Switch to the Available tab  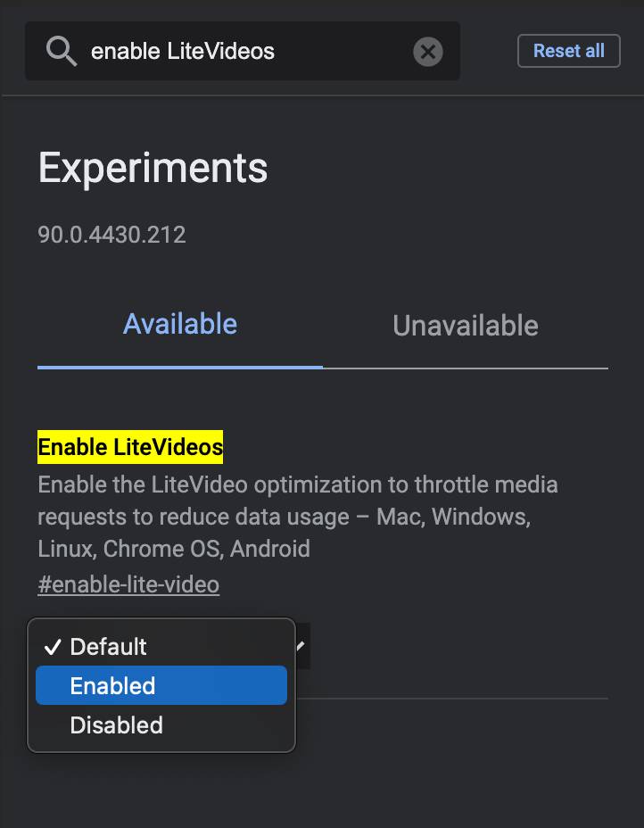click(x=180, y=324)
